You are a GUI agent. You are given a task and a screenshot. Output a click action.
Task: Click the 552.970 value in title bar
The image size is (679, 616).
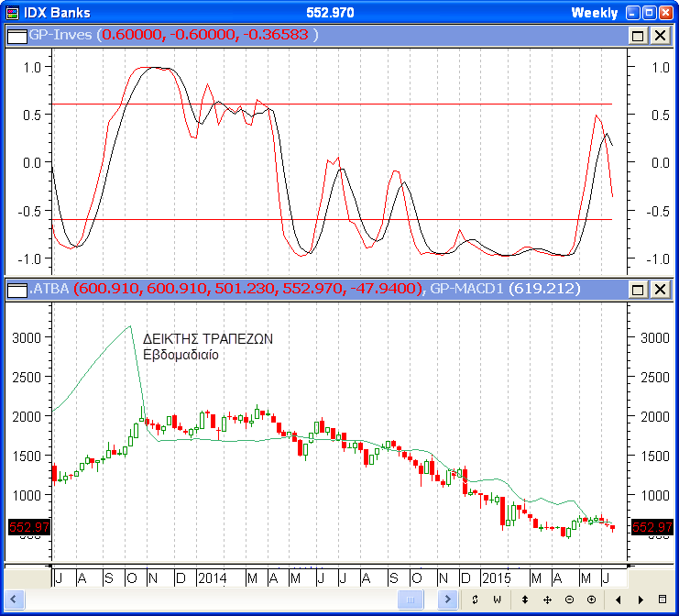tap(331, 13)
